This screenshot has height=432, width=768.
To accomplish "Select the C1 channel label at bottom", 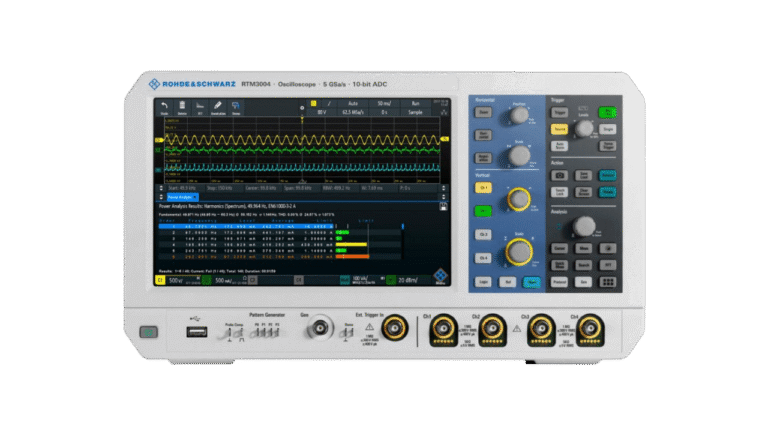I will pyautogui.click(x=160, y=280).
